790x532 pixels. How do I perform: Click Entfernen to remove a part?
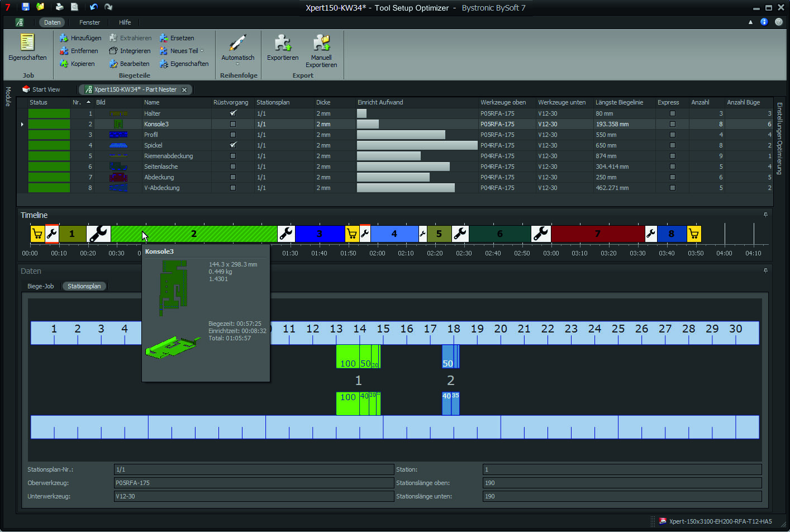(79, 51)
